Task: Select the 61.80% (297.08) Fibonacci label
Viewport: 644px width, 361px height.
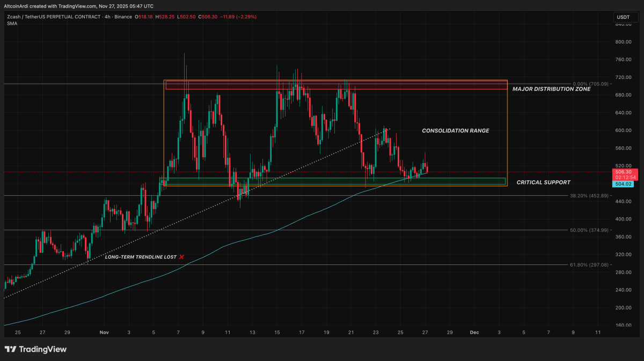Action: pyautogui.click(x=589, y=264)
